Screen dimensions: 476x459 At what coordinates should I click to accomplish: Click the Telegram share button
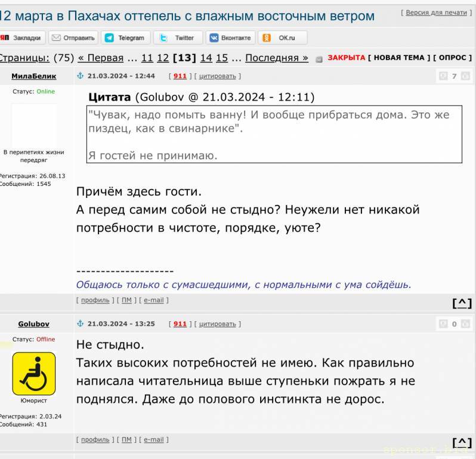pos(125,38)
